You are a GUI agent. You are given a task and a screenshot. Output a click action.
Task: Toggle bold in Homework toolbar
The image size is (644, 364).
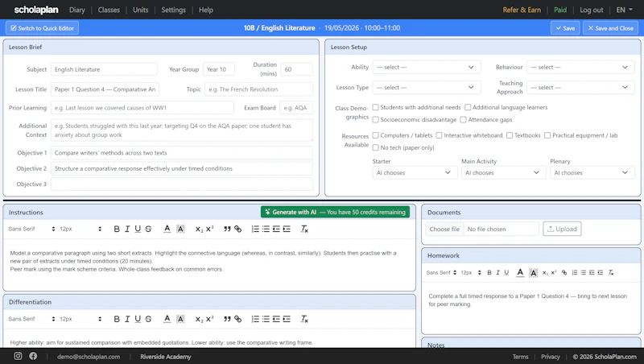tap(489, 272)
